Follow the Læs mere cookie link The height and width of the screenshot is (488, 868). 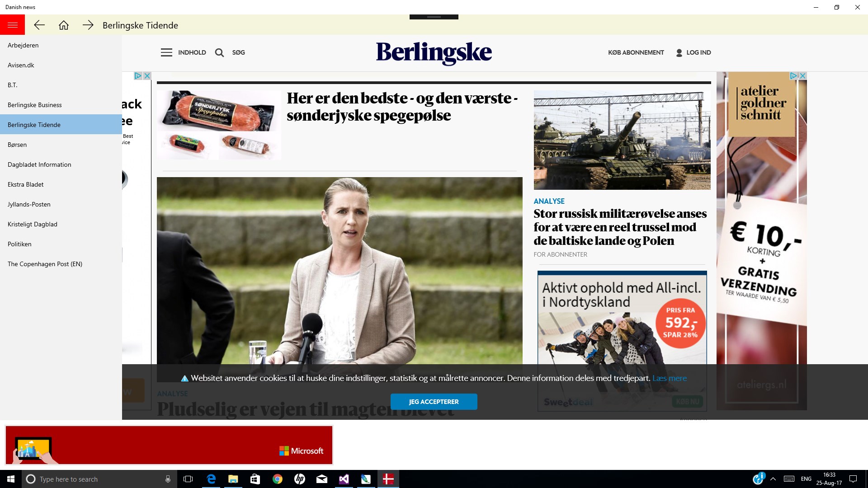pos(669,378)
